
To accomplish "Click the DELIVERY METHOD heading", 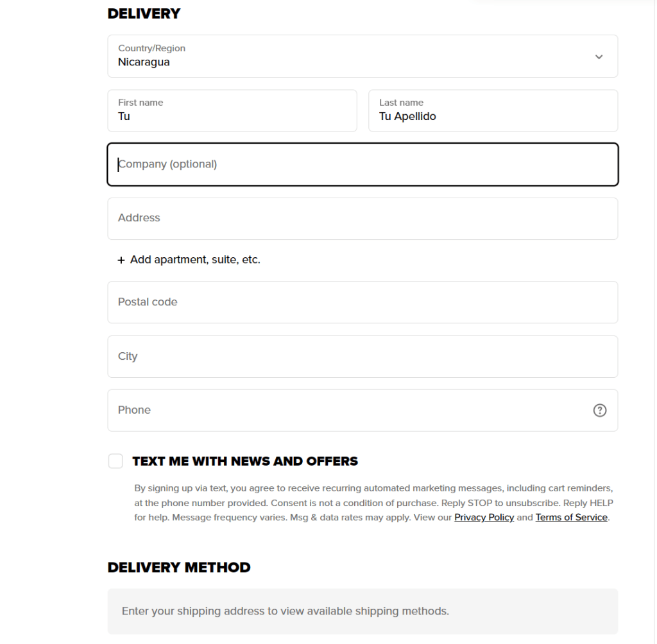I will coord(179,567).
